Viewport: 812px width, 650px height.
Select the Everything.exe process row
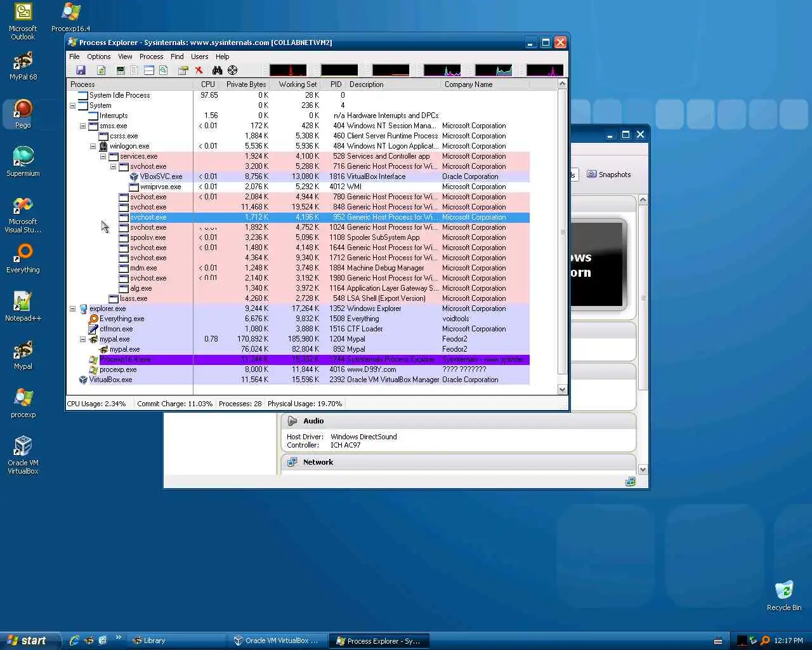[x=298, y=319]
